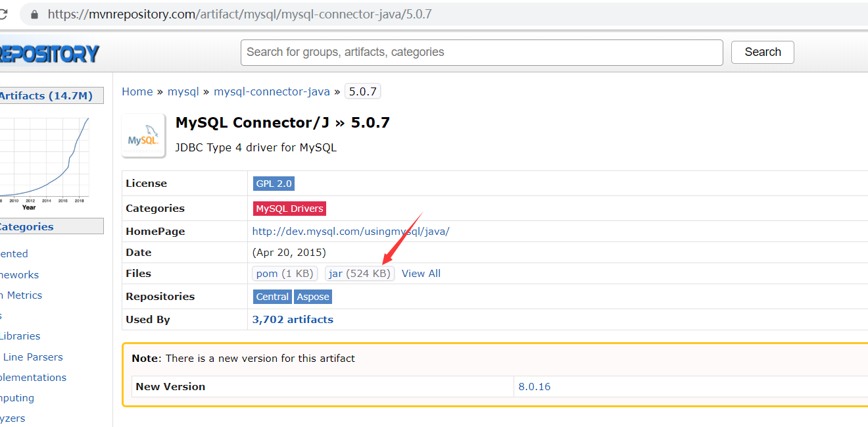Click the padlock site security icon
Screen dimensions: 868x427
click(34, 14)
